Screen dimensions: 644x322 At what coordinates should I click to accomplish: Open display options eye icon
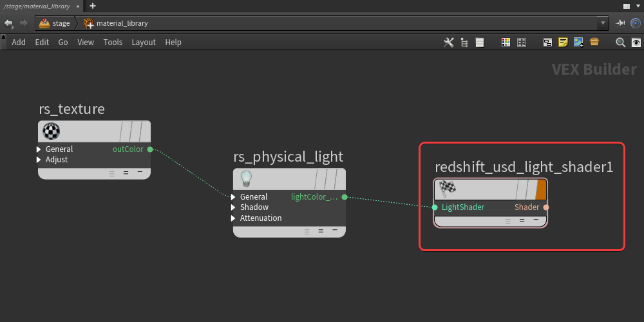click(636, 43)
